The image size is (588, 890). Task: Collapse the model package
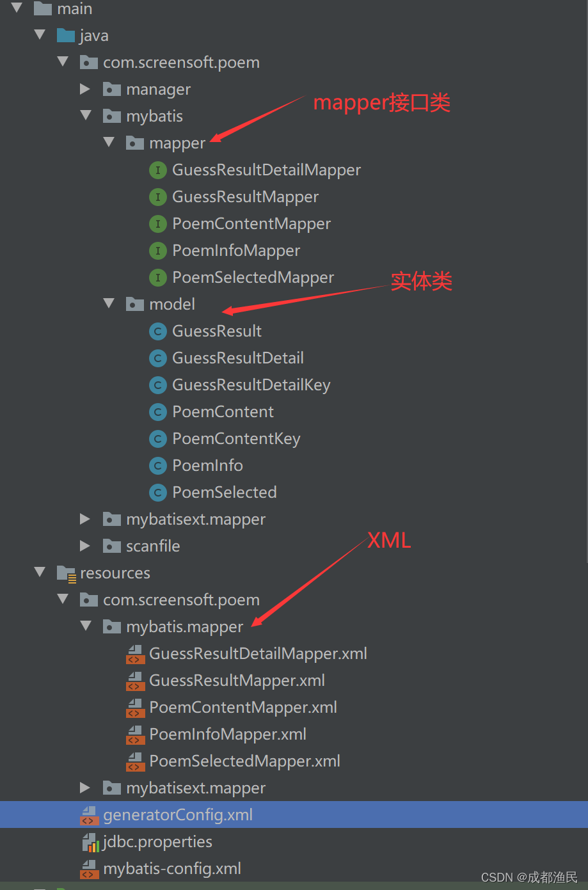109,304
